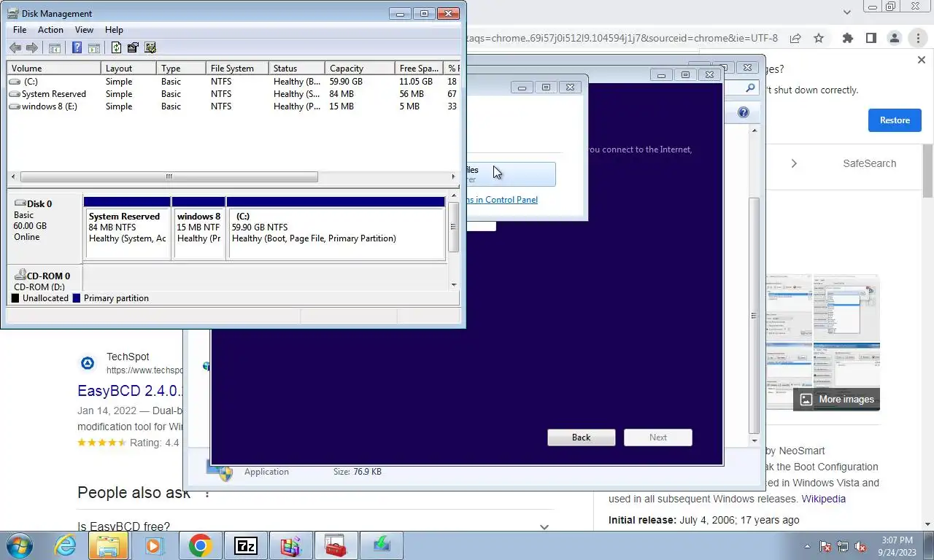Select the System Reserved partition block on Disk 0

pyautogui.click(x=128, y=228)
